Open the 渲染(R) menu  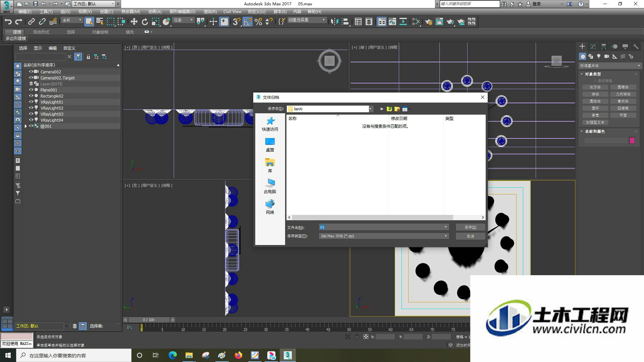click(x=210, y=12)
